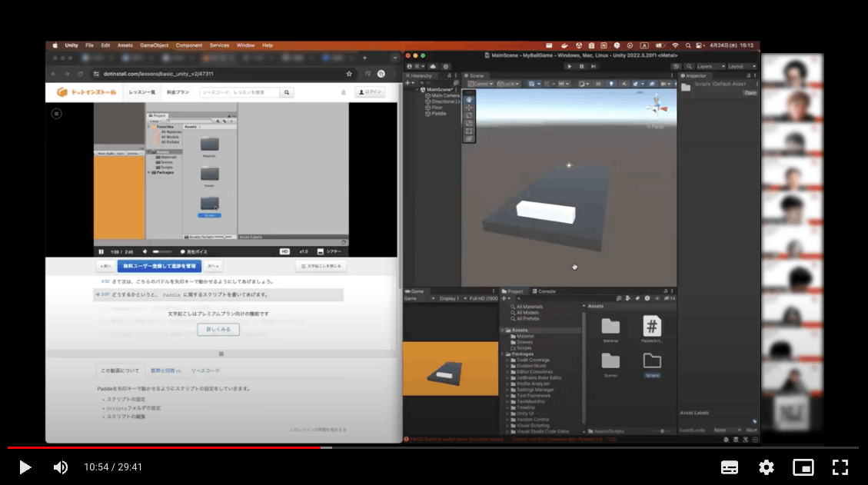Collapse the Packages tree section
Viewport: 868px width, 485px height.
point(503,354)
